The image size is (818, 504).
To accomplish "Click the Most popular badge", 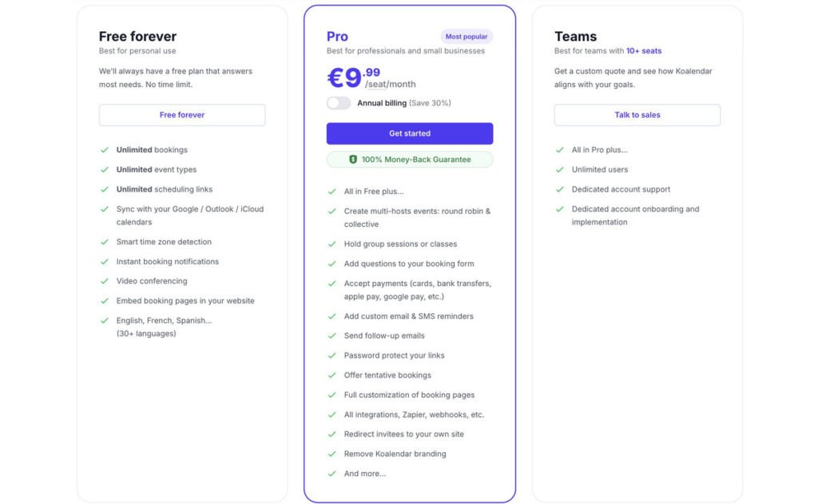I will point(467,37).
